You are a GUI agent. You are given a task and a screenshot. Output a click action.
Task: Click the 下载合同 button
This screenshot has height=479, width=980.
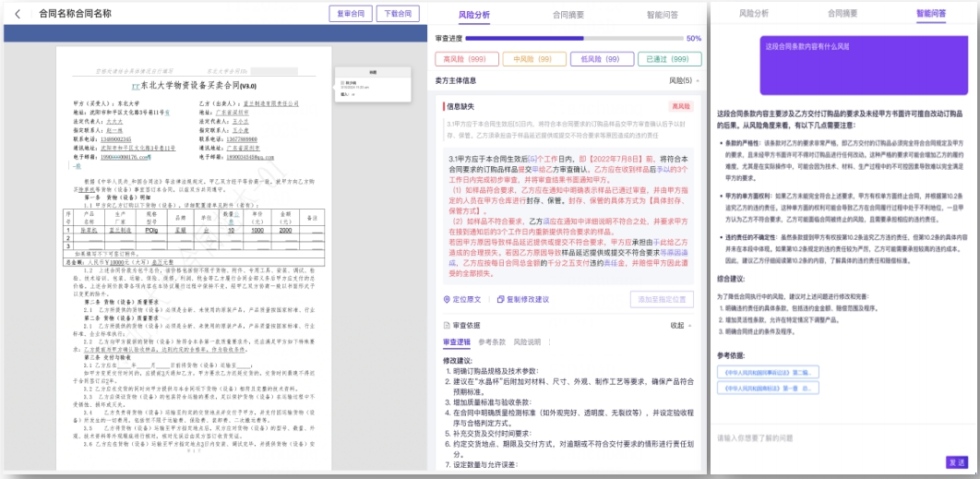point(398,14)
